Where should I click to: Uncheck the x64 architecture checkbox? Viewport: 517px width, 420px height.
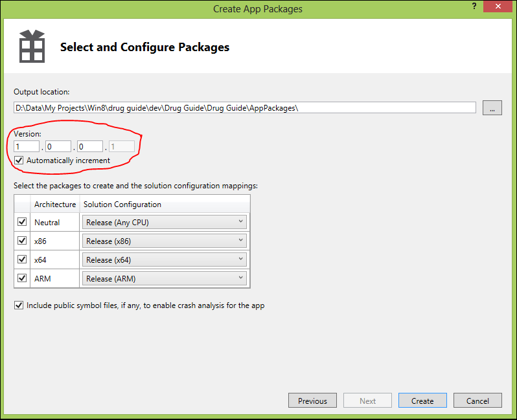pyautogui.click(x=23, y=260)
